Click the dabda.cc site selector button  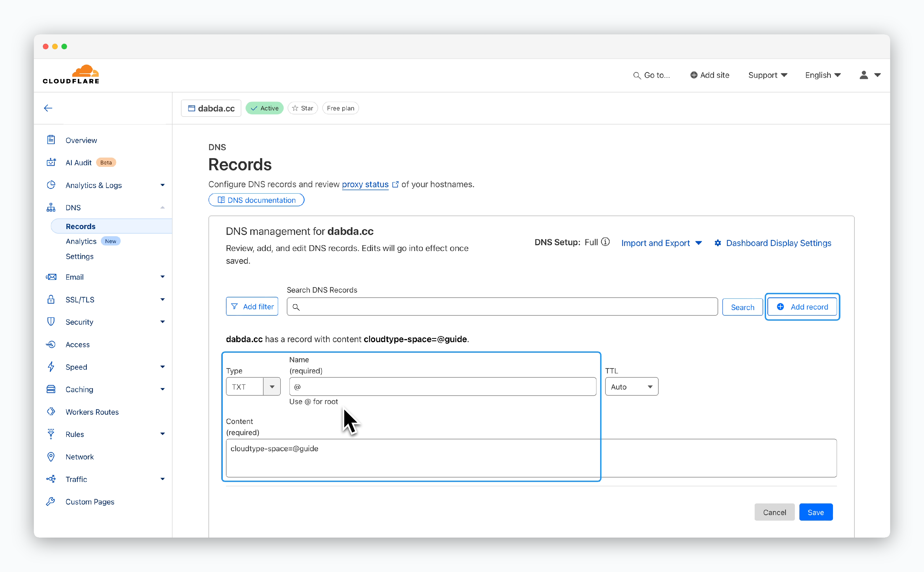pyautogui.click(x=211, y=108)
